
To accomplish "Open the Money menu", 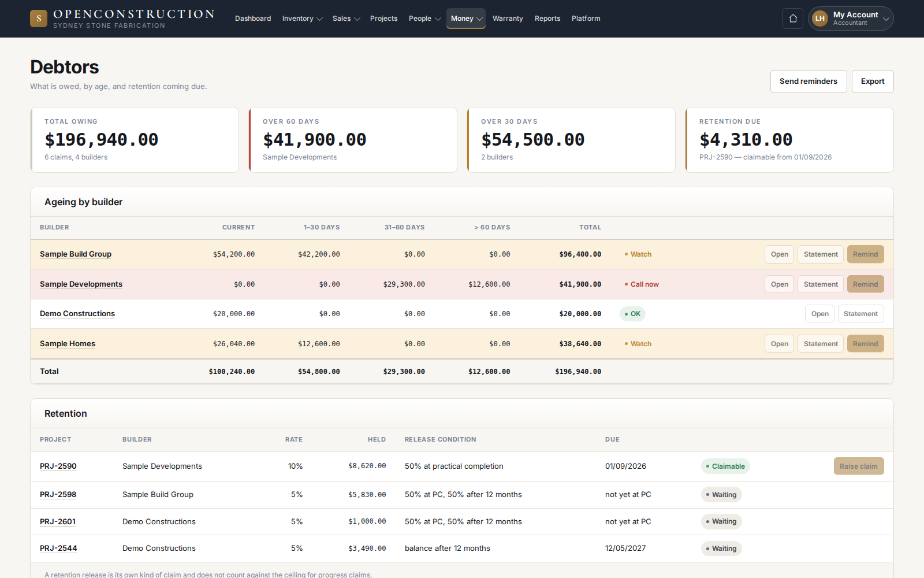I will [466, 18].
